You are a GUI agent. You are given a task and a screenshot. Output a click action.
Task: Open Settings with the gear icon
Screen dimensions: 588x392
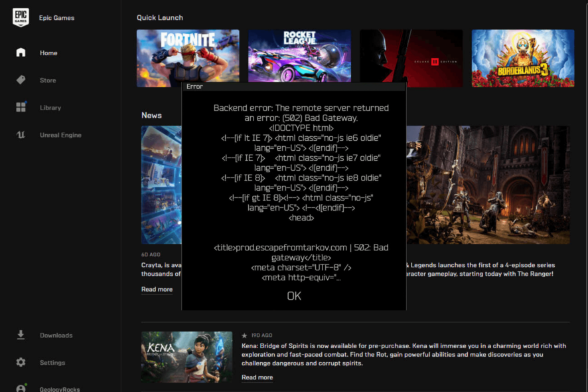21,362
